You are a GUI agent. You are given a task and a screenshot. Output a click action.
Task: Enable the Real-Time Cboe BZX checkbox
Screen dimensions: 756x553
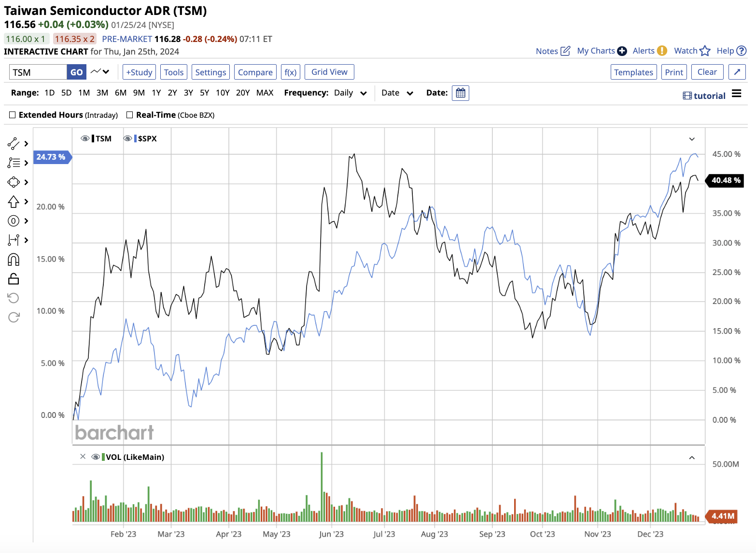[129, 115]
